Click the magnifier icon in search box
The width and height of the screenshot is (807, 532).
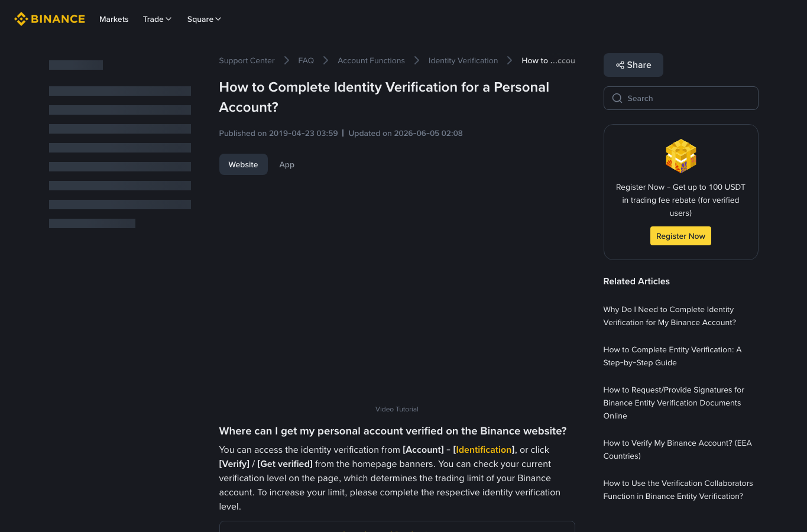pos(617,98)
